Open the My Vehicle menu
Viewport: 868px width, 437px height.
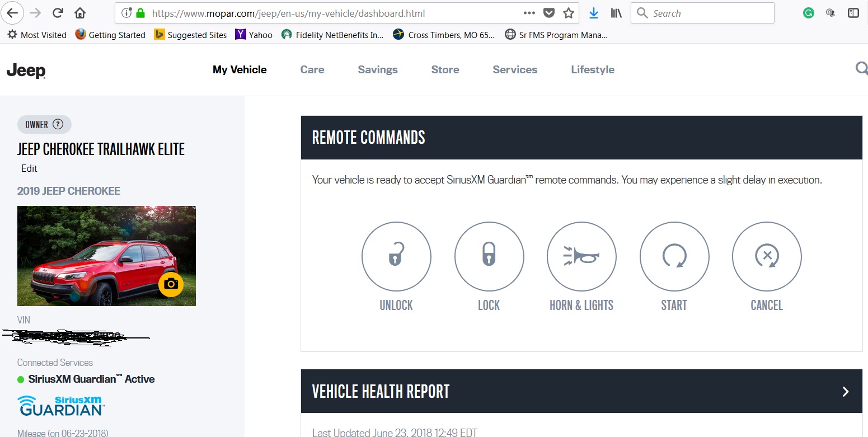coord(240,69)
